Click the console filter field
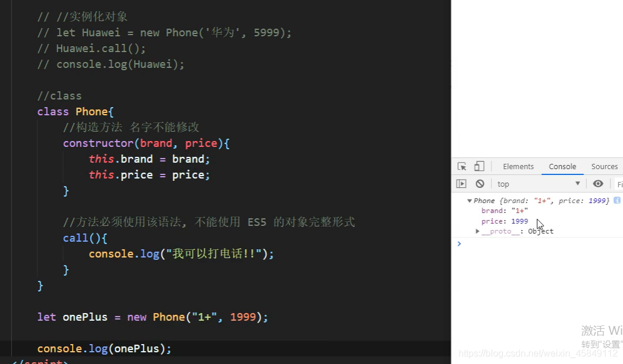623x364 pixels. (x=619, y=184)
